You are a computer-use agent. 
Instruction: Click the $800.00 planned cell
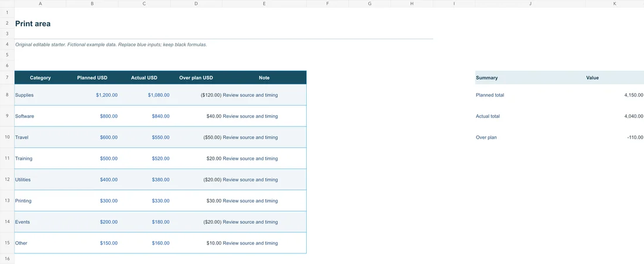pos(92,116)
